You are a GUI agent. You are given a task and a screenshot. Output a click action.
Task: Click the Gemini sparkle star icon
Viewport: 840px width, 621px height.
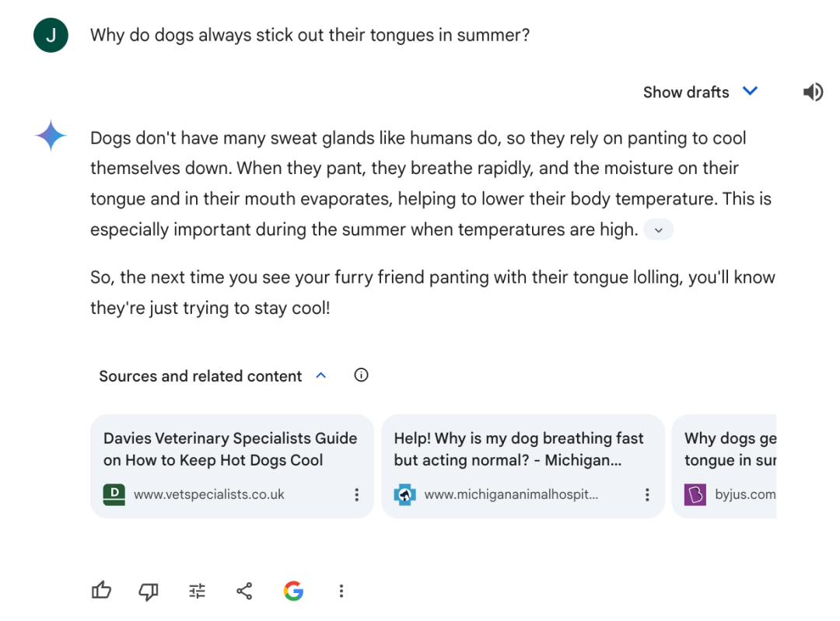(51, 136)
